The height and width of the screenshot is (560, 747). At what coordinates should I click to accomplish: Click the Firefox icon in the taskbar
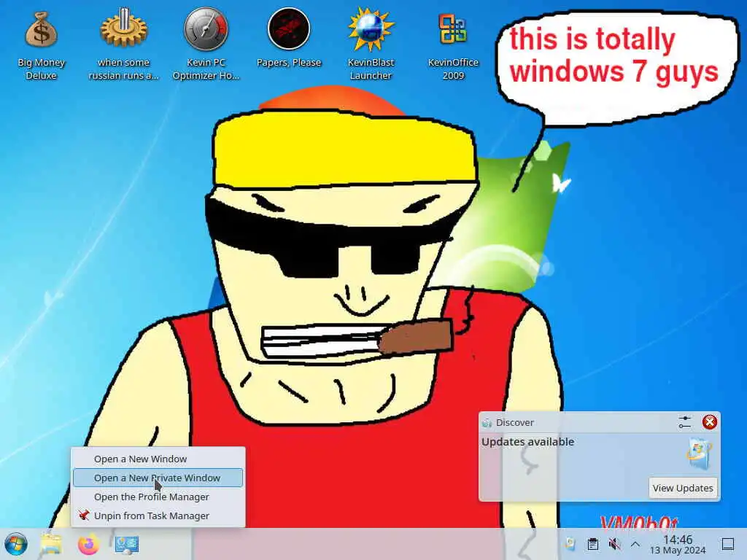coord(88,544)
